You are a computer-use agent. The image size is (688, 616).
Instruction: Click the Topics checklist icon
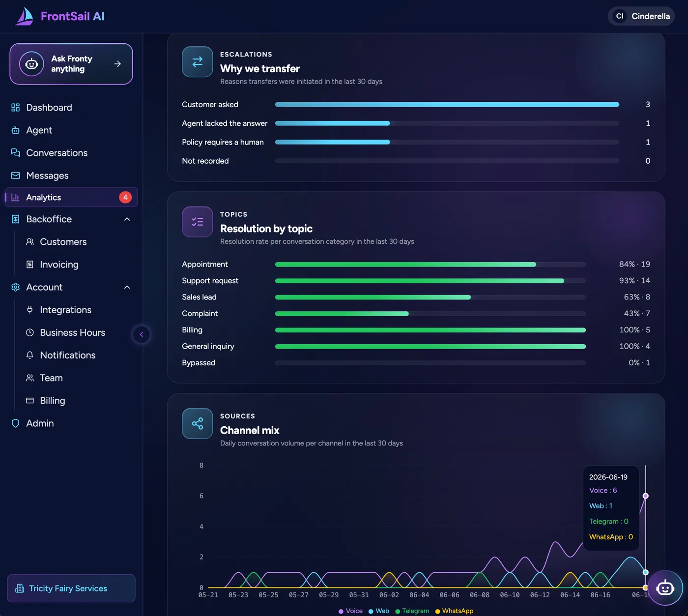pyautogui.click(x=198, y=222)
